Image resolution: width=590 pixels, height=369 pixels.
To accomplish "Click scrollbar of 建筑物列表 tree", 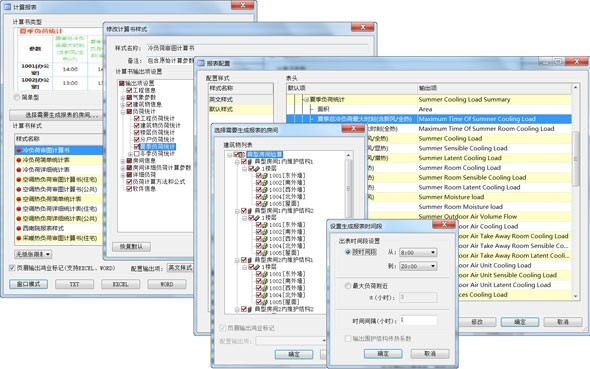I will (348, 188).
